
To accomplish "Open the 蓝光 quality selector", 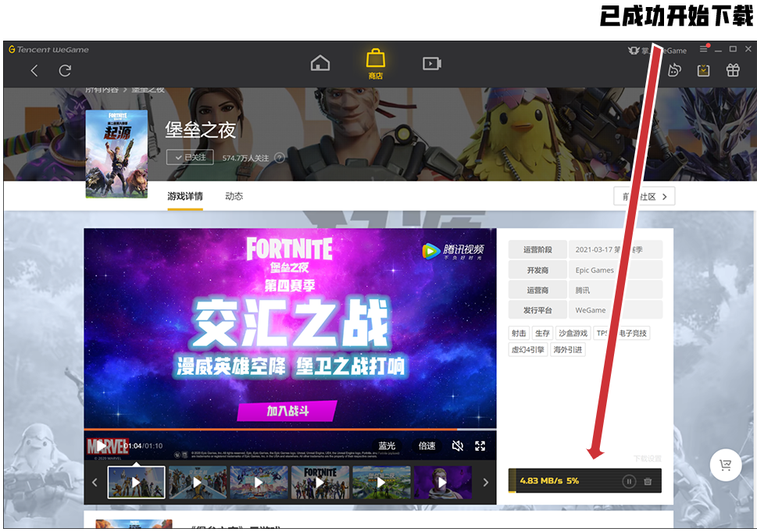I will tap(387, 445).
